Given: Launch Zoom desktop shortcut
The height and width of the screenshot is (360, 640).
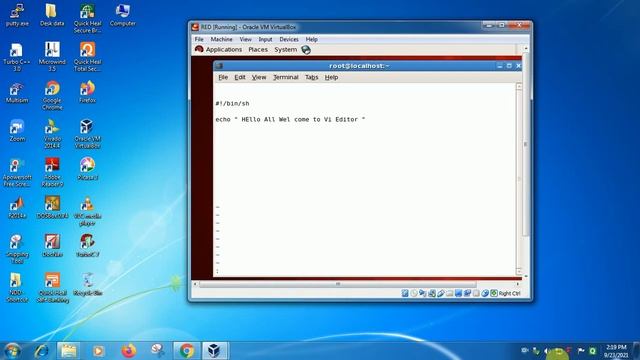Looking at the screenshot, I should coord(17,131).
